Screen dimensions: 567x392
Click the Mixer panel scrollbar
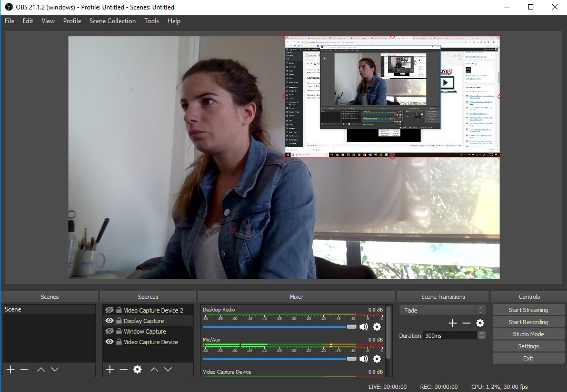389,333
